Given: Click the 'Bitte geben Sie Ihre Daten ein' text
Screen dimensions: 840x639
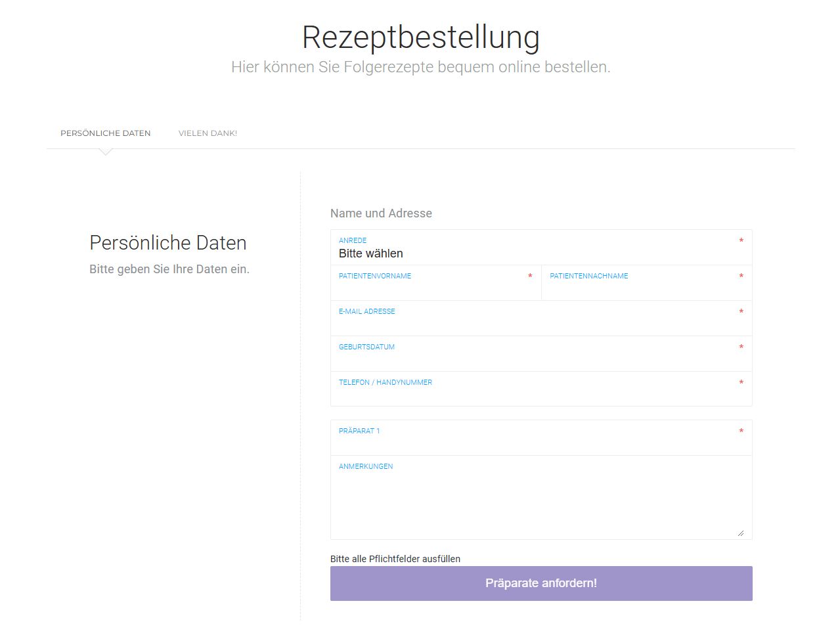Looking at the screenshot, I should [169, 269].
